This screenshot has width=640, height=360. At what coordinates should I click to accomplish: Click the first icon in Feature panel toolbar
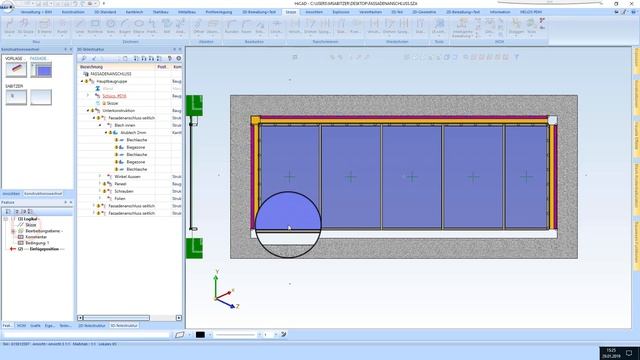click(x=8, y=211)
